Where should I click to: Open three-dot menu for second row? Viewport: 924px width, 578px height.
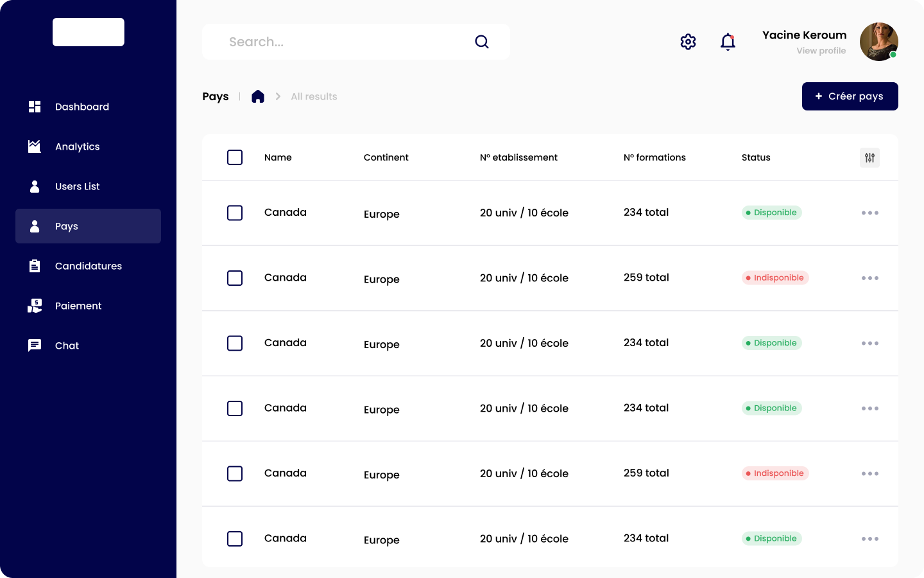tap(869, 278)
